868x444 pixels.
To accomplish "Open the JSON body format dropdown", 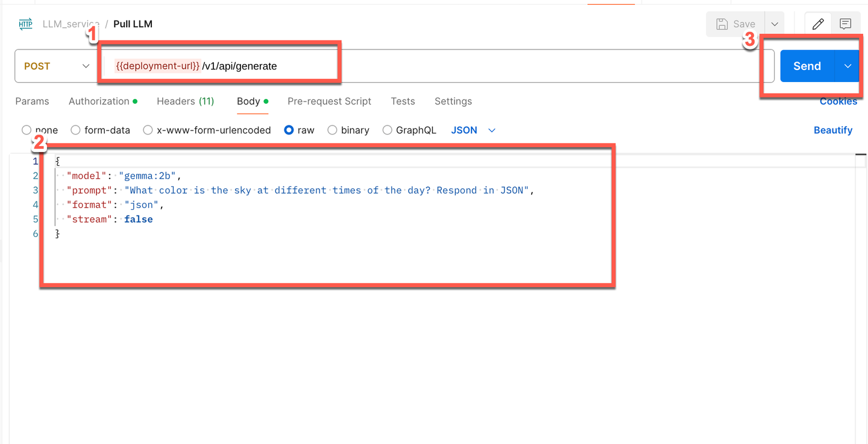I will point(473,130).
